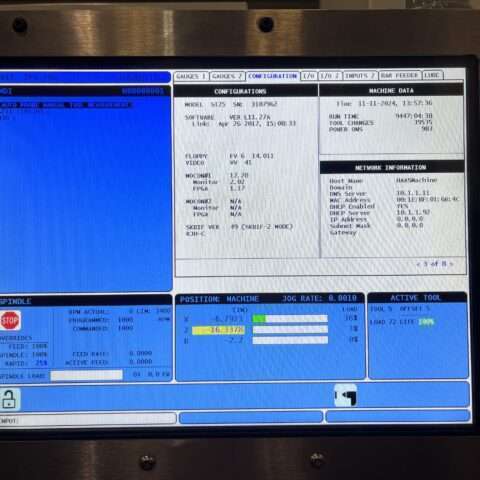This screenshot has width=480, height=480.
Task: Open the LUBE tab
Action: tap(432, 75)
